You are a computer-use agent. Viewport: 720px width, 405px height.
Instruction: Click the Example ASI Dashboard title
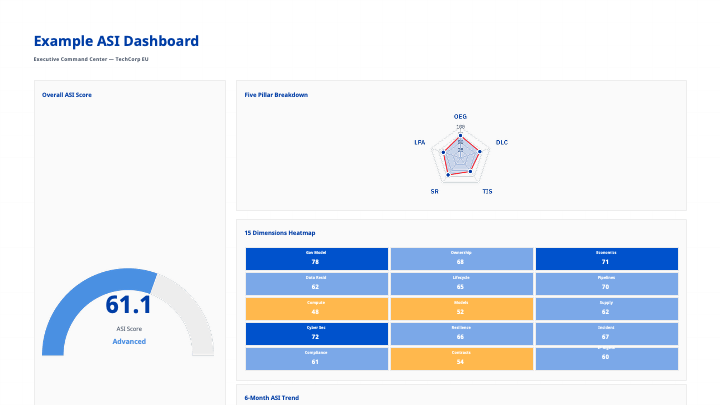(116, 41)
